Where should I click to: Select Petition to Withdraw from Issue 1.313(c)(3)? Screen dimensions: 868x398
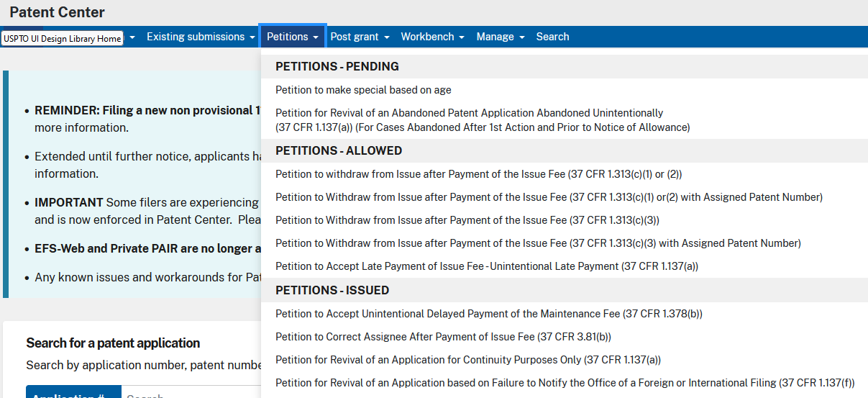tap(467, 220)
